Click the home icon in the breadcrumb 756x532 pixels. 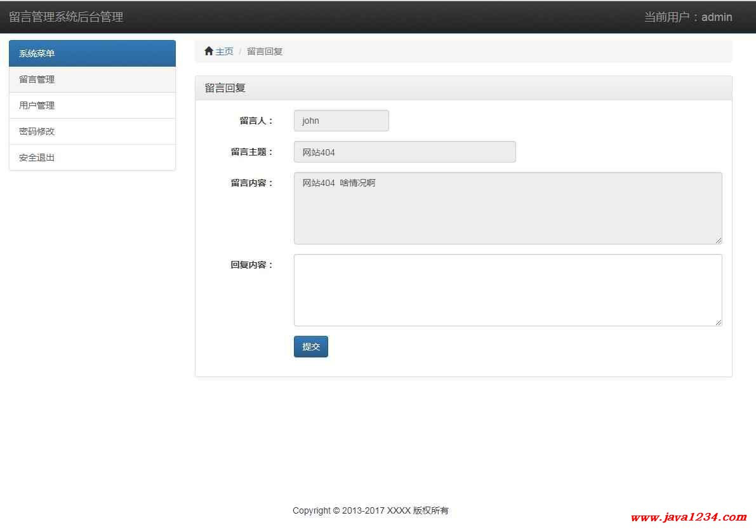[209, 51]
